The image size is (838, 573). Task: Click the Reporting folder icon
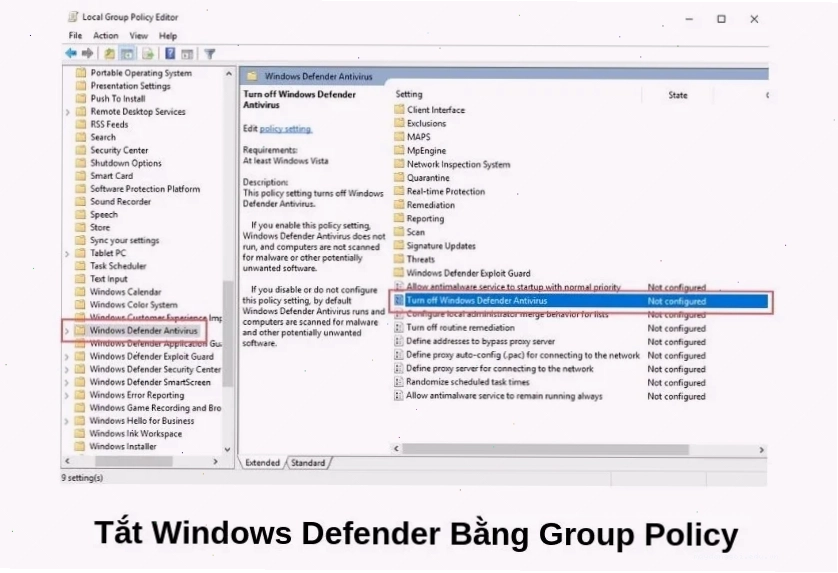[399, 218]
